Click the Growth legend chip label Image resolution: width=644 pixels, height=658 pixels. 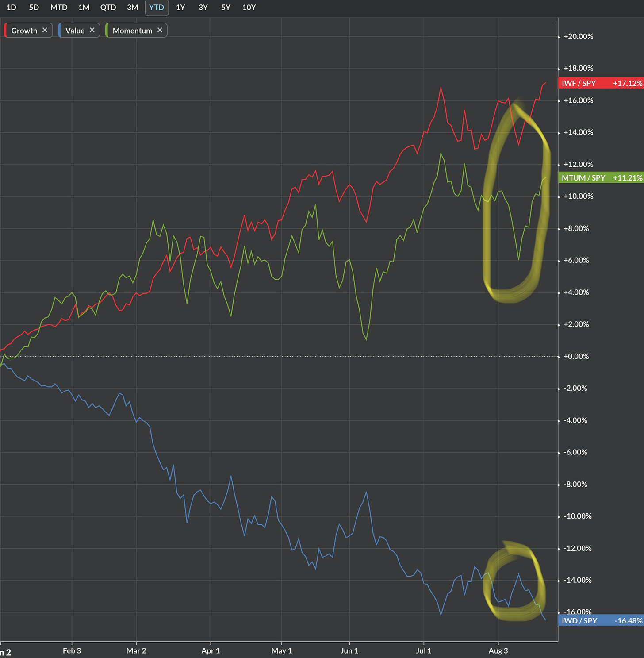tap(24, 31)
